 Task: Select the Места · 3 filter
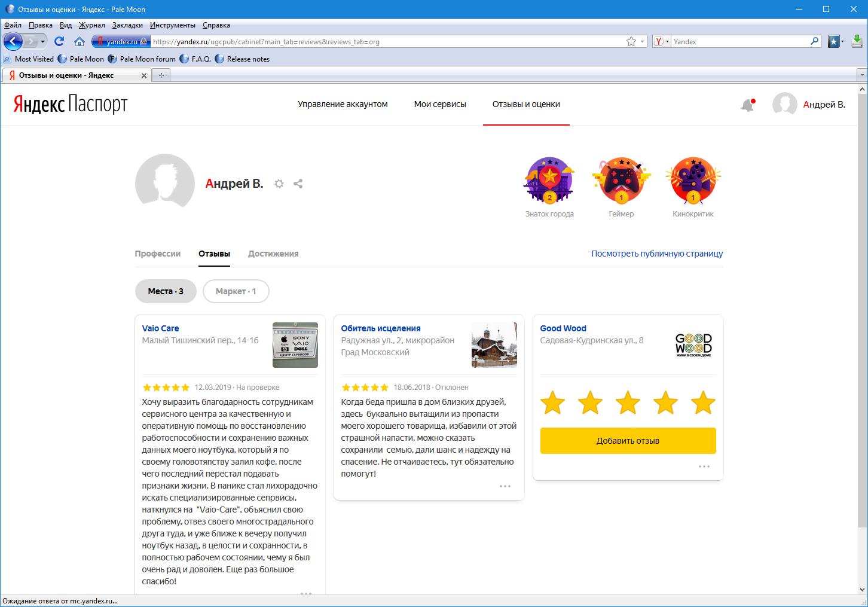point(166,291)
